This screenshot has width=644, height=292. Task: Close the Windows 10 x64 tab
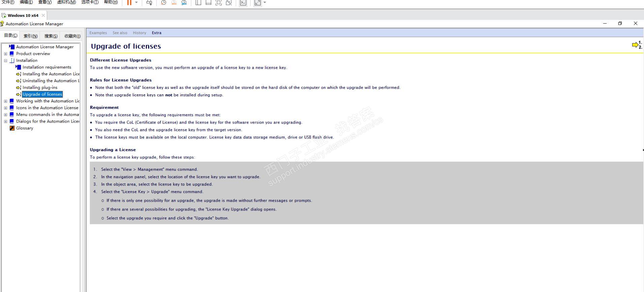point(43,15)
